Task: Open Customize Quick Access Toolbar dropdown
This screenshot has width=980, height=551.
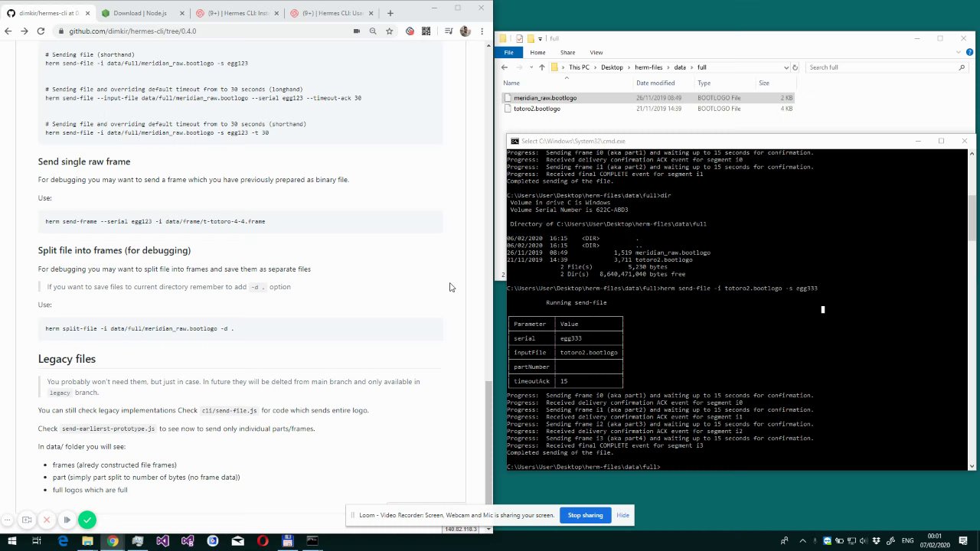Action: (540, 38)
